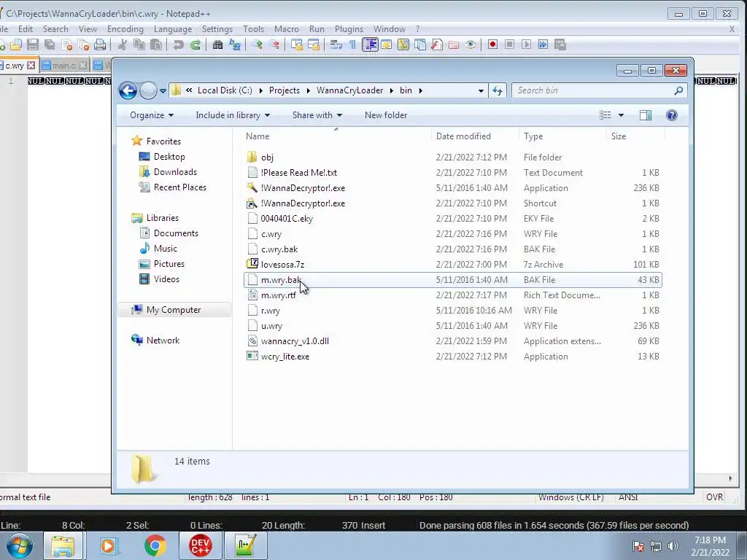This screenshot has height=560, width=747.
Task: Print the document using the Print icon
Action: click(100, 44)
